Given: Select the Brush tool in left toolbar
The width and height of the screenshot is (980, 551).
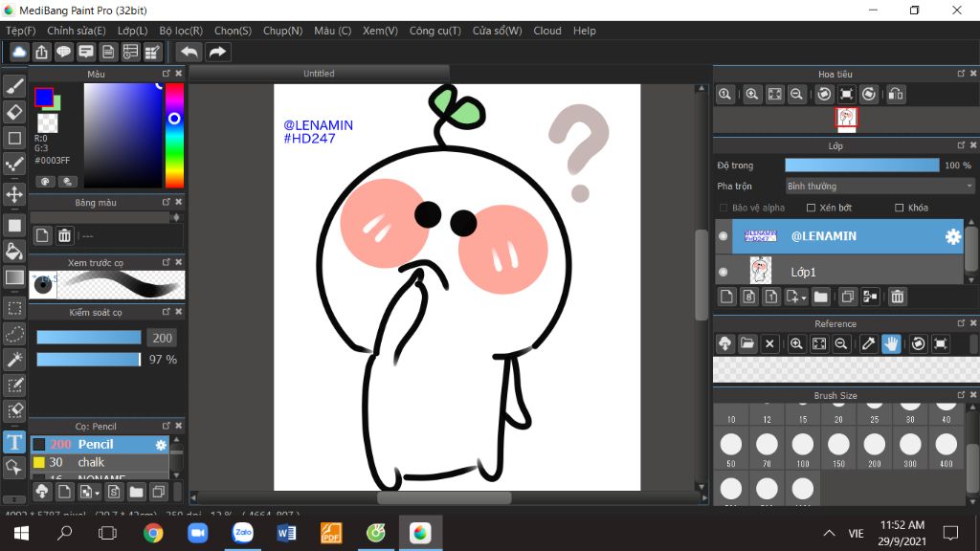Looking at the screenshot, I should [x=14, y=86].
